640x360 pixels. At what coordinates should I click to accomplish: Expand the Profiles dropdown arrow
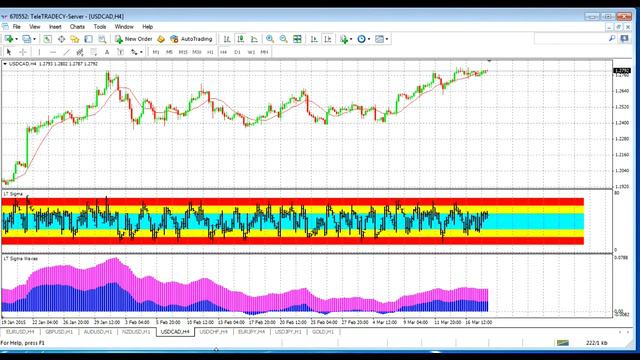pyautogui.click(x=34, y=39)
